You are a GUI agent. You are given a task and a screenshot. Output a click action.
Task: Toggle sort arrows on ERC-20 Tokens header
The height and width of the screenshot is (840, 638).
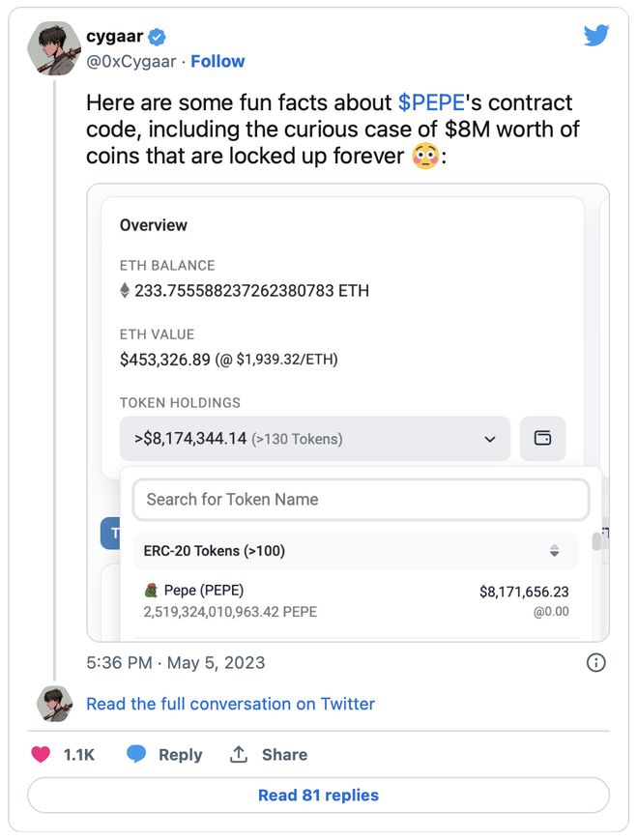[x=555, y=551]
